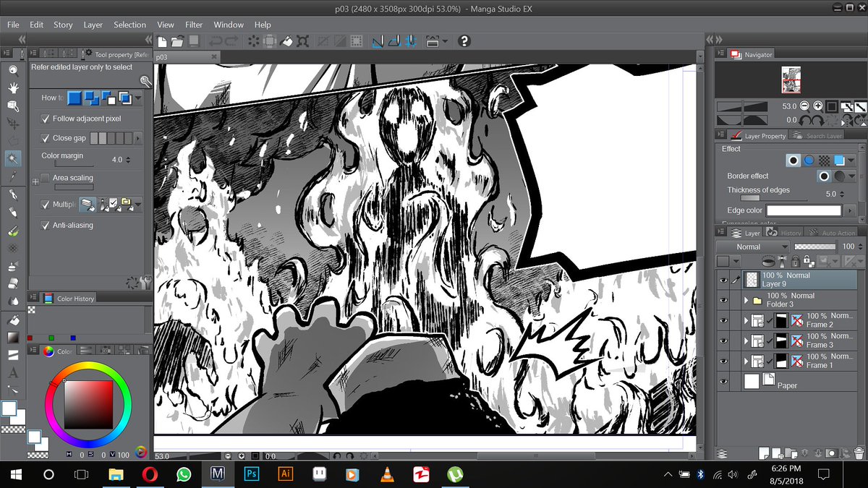The width and height of the screenshot is (868, 488).
Task: Open the Layer menu
Action: click(93, 25)
